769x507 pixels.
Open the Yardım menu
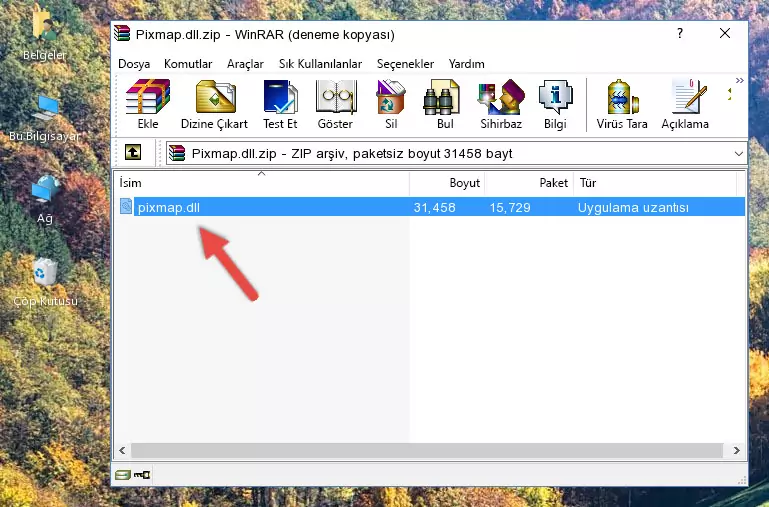click(466, 64)
